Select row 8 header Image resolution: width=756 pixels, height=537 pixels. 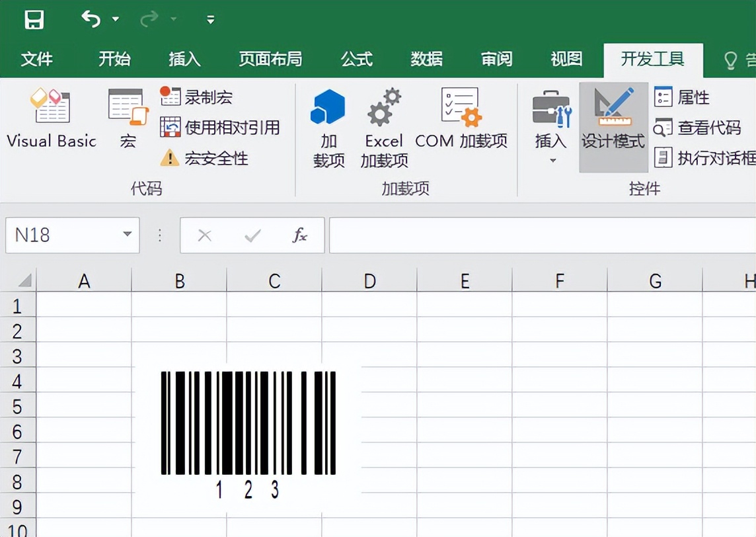(x=17, y=481)
